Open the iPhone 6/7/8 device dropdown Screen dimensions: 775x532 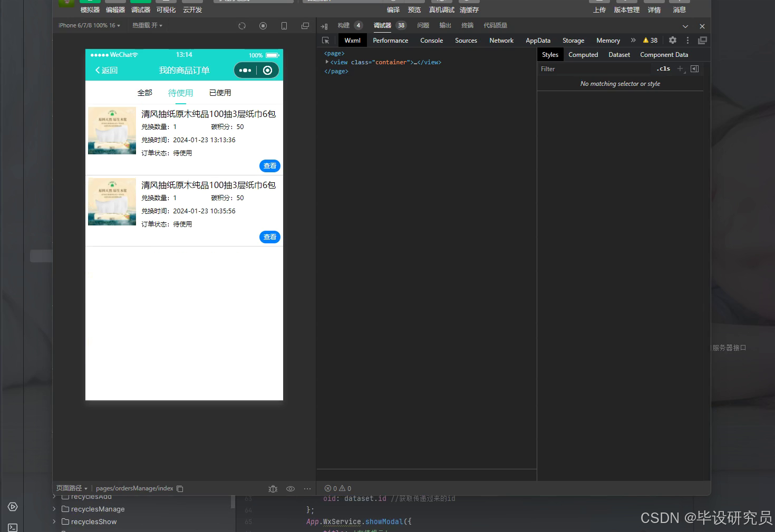click(x=89, y=25)
